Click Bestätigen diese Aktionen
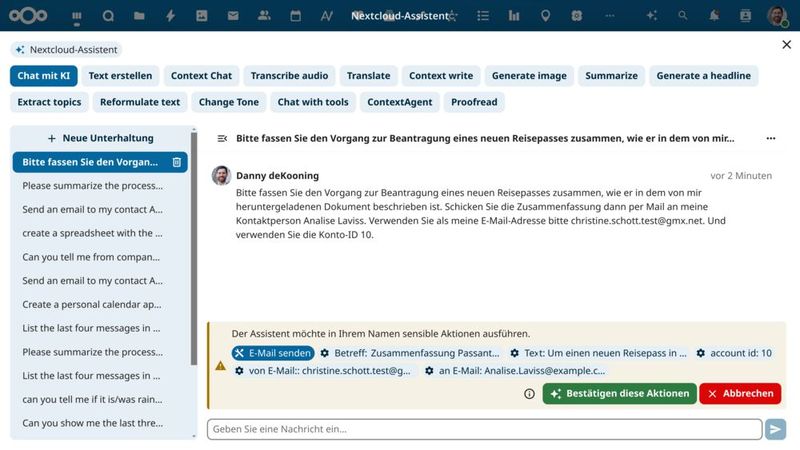Screen dimensions: 800x450 tap(619, 394)
